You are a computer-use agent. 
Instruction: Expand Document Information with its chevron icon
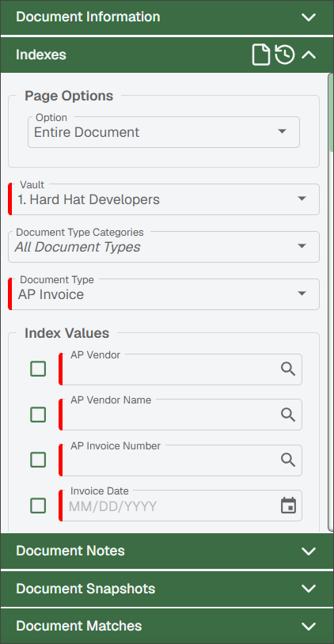[x=309, y=17]
